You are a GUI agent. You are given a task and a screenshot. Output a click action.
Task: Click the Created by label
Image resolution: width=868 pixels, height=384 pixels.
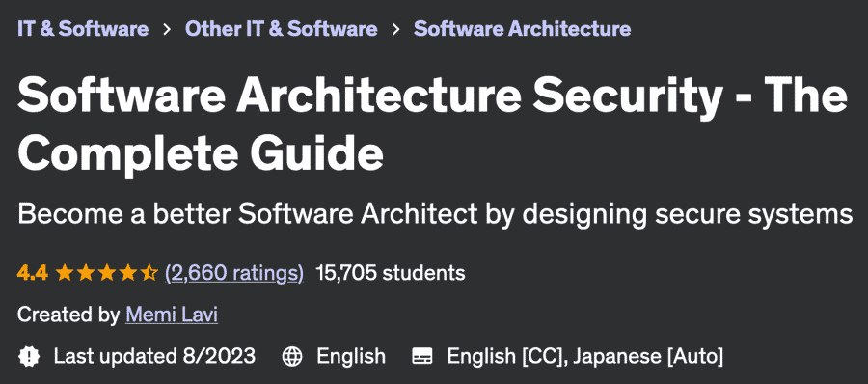(x=68, y=315)
